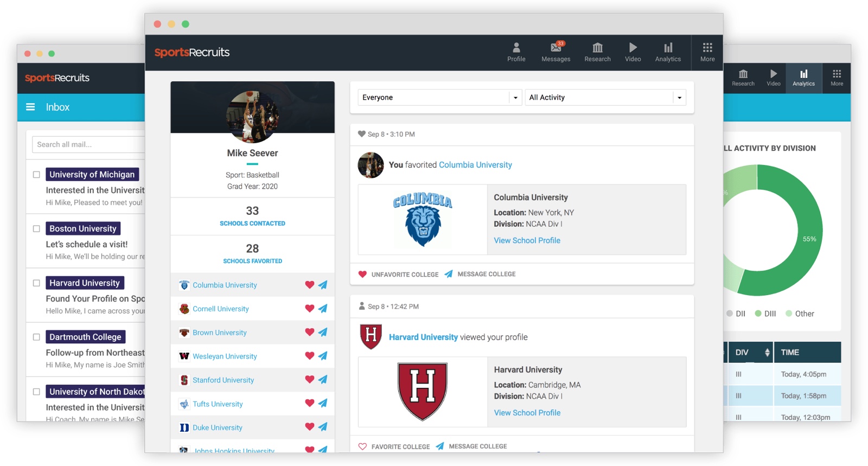Click Message College under the Harvard card
Screen dimensions: 868x466
(x=471, y=446)
